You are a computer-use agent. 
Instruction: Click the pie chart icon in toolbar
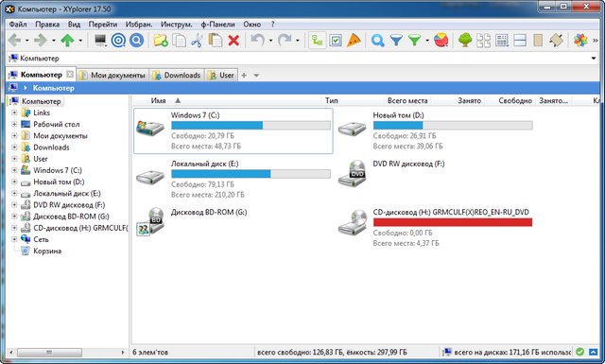click(x=441, y=40)
